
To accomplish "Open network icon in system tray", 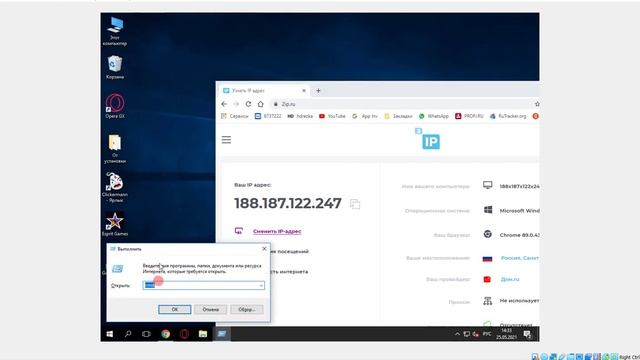I will [467, 334].
